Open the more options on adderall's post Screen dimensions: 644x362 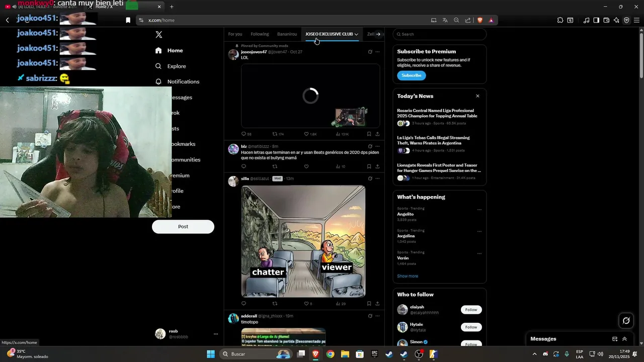point(377,316)
